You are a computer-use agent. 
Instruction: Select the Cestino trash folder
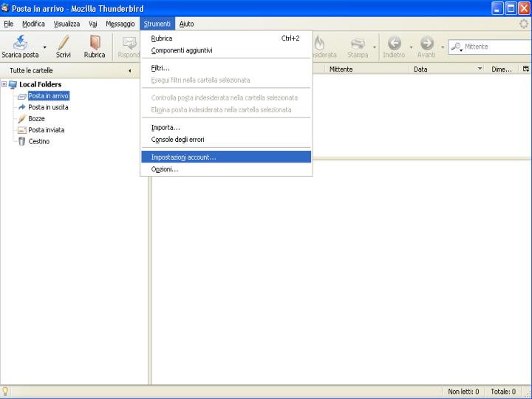(x=38, y=141)
